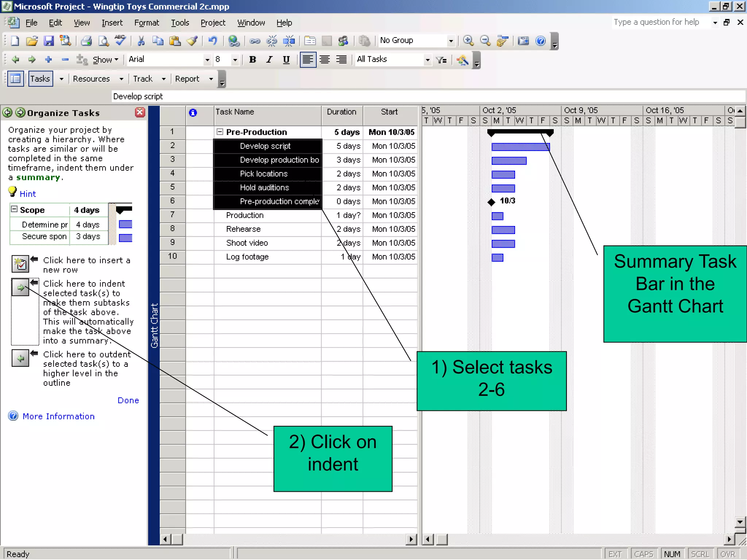
Task: Click the More Information link
Action: [x=58, y=416]
